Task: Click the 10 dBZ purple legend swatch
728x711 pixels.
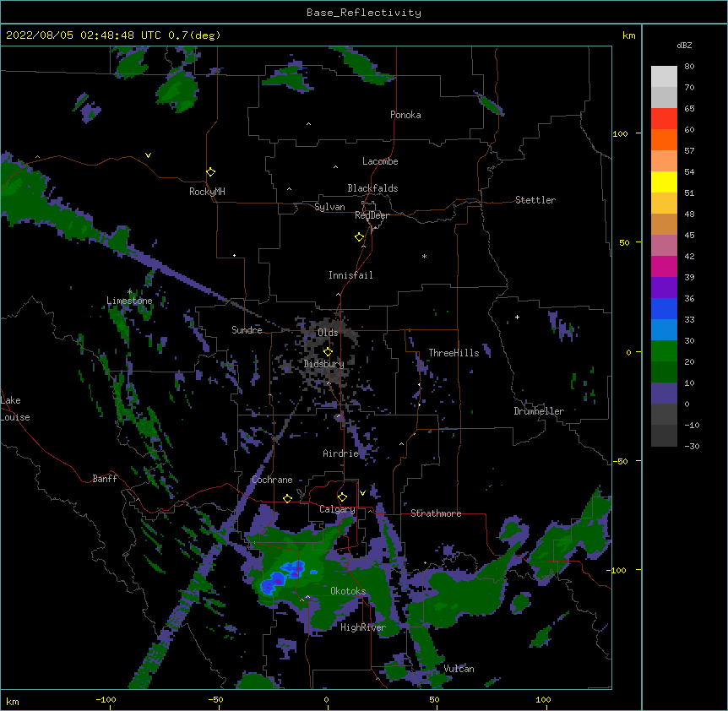Action: [x=664, y=393]
